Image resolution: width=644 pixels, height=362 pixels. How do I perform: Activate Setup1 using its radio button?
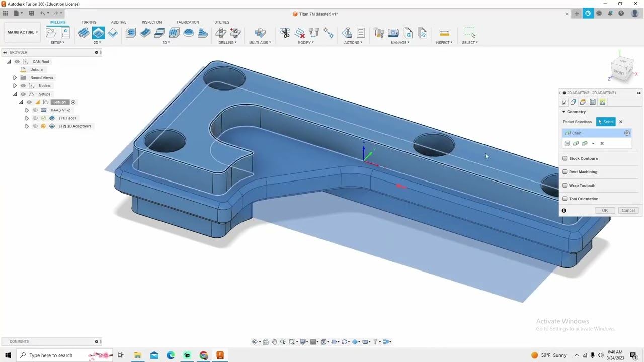click(x=73, y=102)
